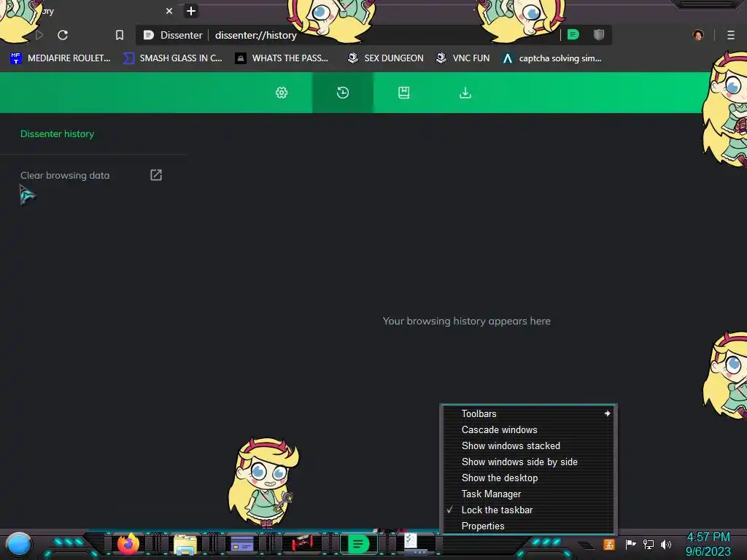Switch to the Dissenter browser taskbar icon
The image size is (747, 560).
pyautogui.click(x=359, y=544)
